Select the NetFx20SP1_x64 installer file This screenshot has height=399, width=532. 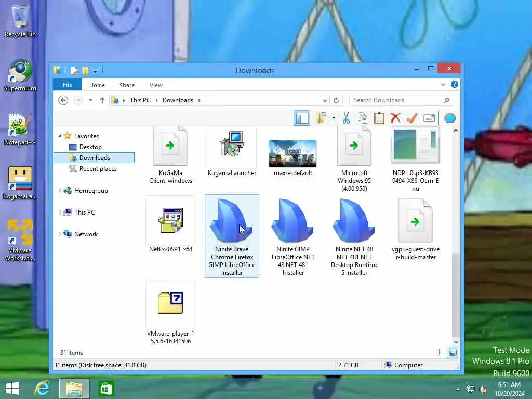[x=170, y=224]
